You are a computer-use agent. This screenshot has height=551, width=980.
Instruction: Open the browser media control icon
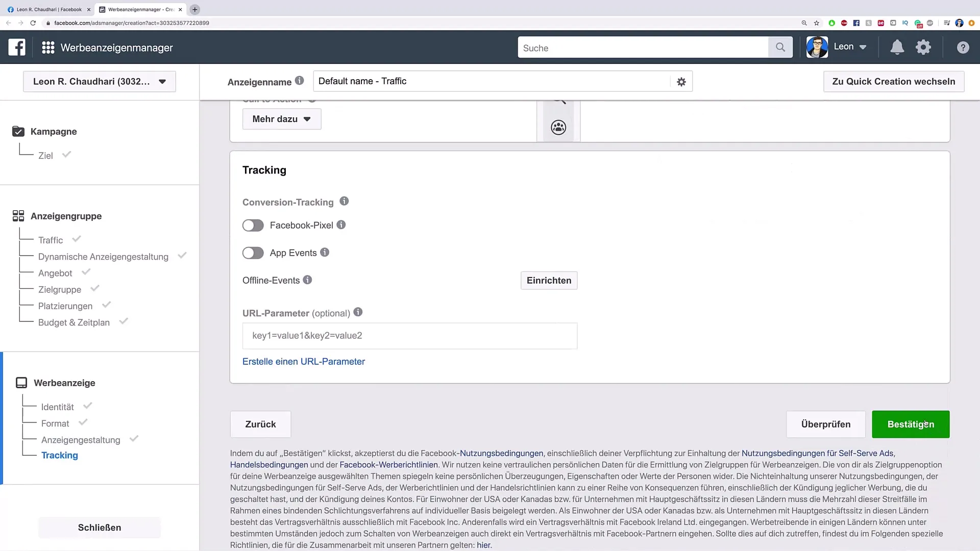947,23
